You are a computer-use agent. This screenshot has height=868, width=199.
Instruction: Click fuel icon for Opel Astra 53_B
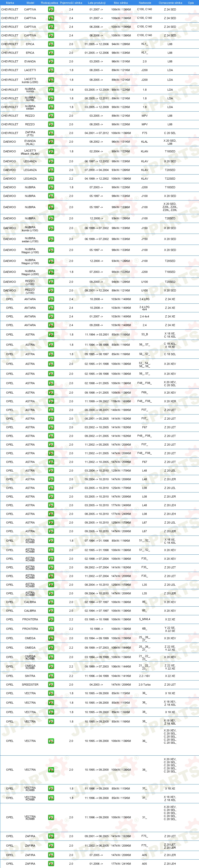[x=51, y=335]
